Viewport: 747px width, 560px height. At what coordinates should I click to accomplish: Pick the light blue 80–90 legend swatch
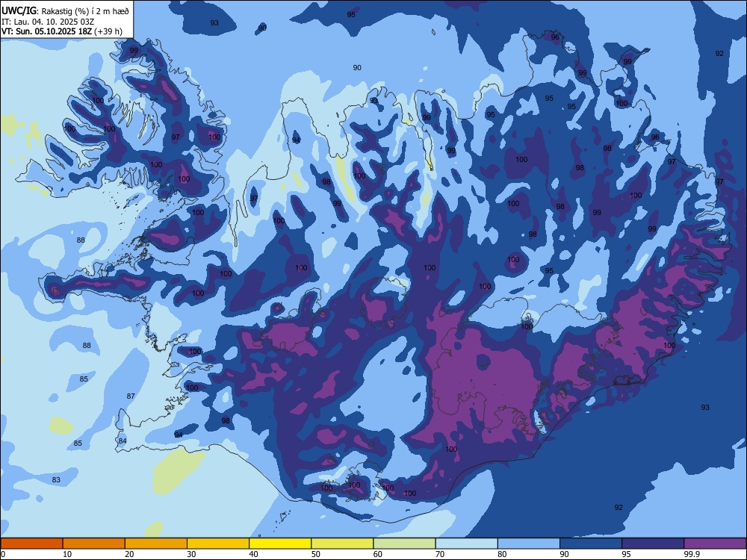529,544
